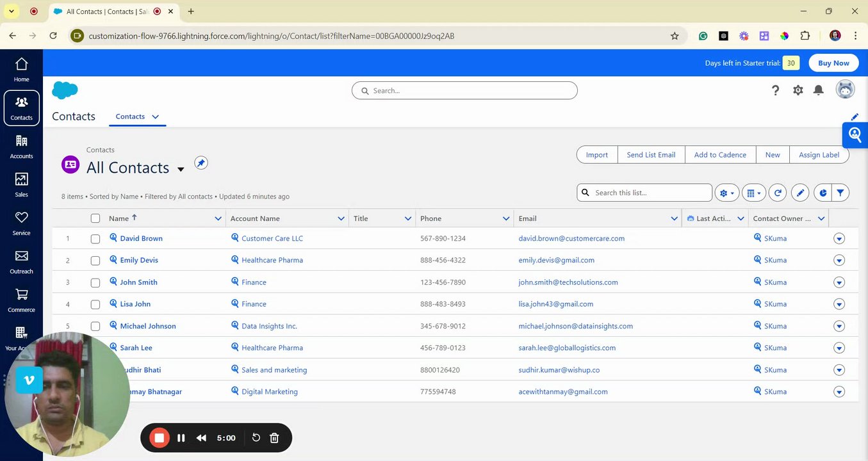The height and width of the screenshot is (461, 868).
Task: Check the Michael Johnson row checkbox
Action: pyautogui.click(x=95, y=326)
